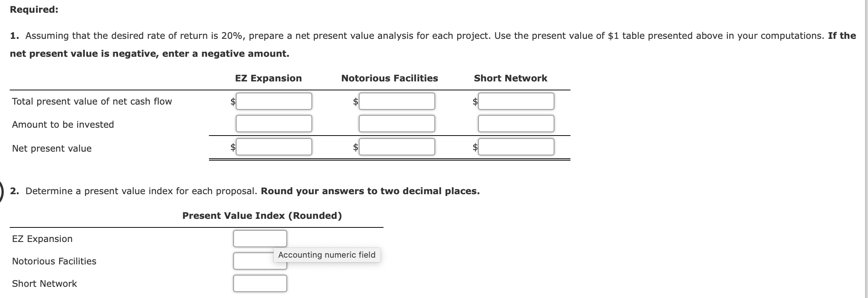This screenshot has height=298, width=868.
Task: Click the Notorious Facilities column header
Action: 389,78
